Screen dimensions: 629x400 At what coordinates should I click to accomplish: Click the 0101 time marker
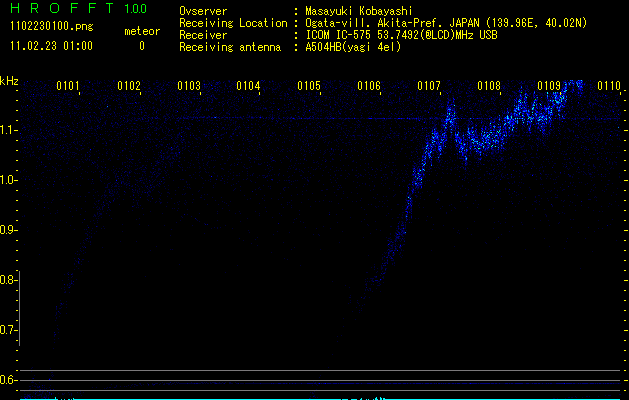pyautogui.click(x=68, y=86)
